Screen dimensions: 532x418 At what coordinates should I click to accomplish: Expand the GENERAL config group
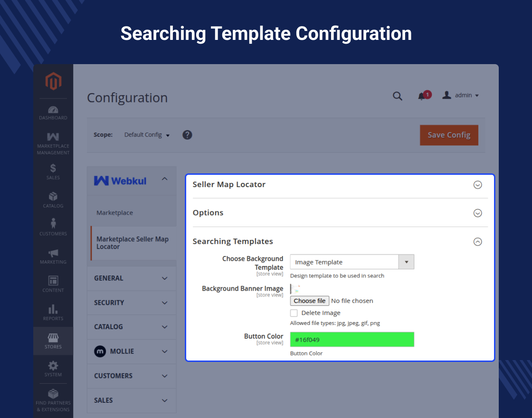coord(132,278)
